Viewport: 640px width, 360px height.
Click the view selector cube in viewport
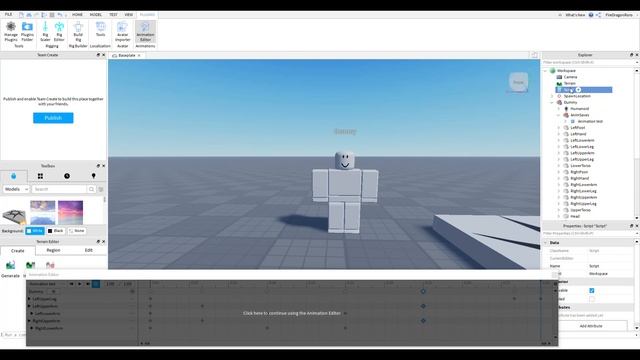pos(518,82)
